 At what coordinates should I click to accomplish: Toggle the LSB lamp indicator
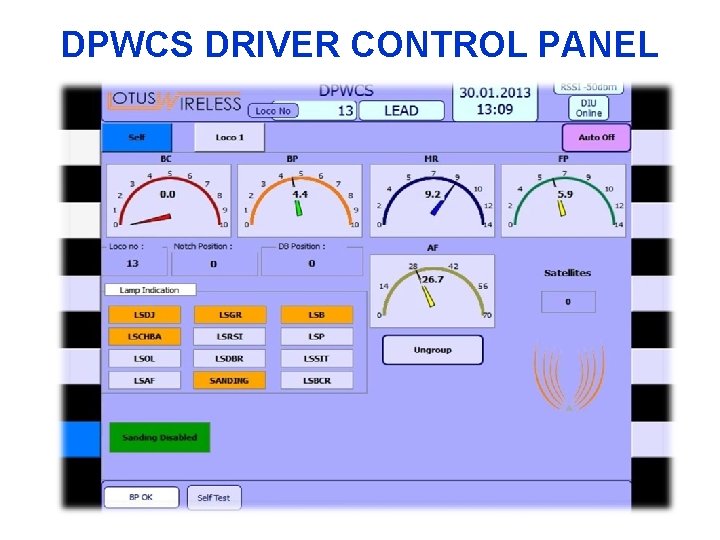pyautogui.click(x=317, y=315)
